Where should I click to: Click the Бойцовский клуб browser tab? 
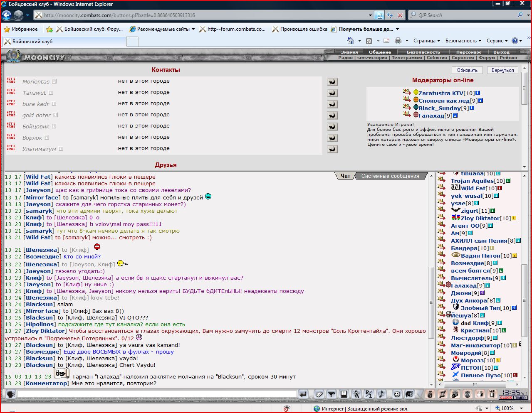64,42
